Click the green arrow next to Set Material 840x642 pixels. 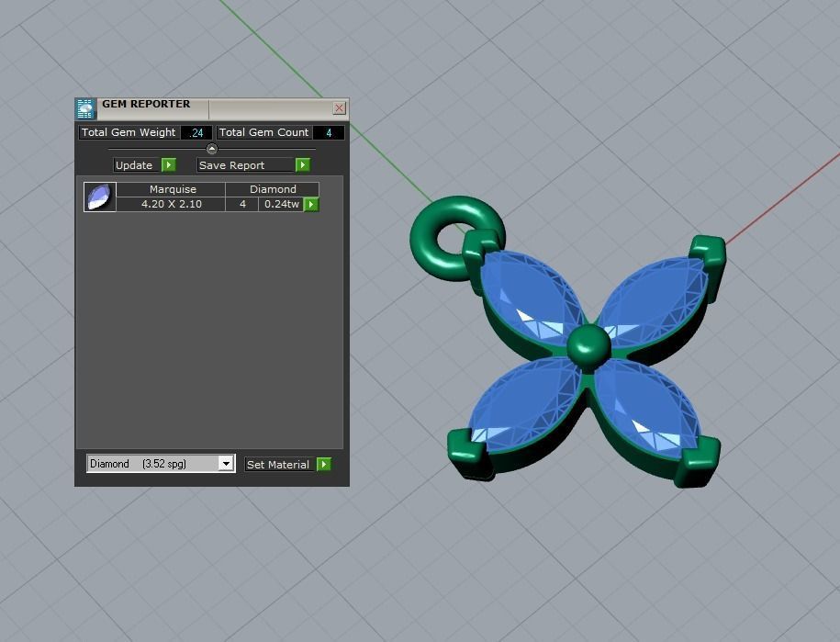pyautogui.click(x=324, y=464)
